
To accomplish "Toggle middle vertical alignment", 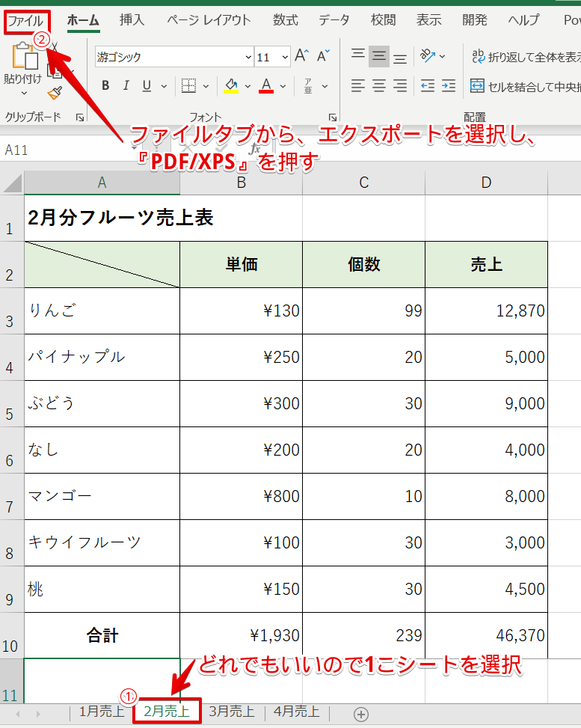I will tap(379, 56).
